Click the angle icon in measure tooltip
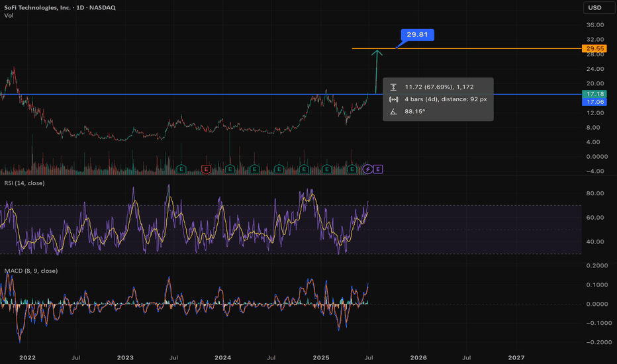Image resolution: width=617 pixels, height=364 pixels. pos(393,112)
